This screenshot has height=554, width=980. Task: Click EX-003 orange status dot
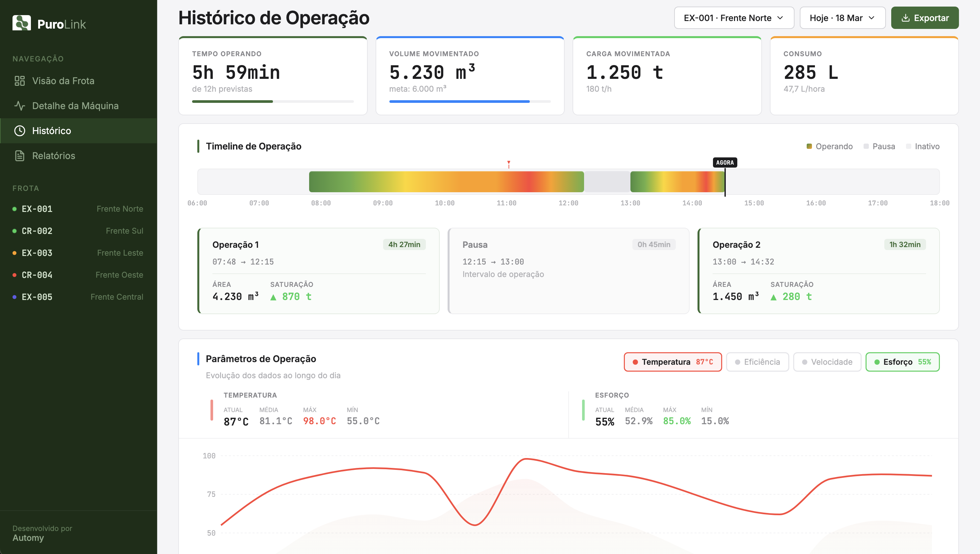click(x=14, y=253)
